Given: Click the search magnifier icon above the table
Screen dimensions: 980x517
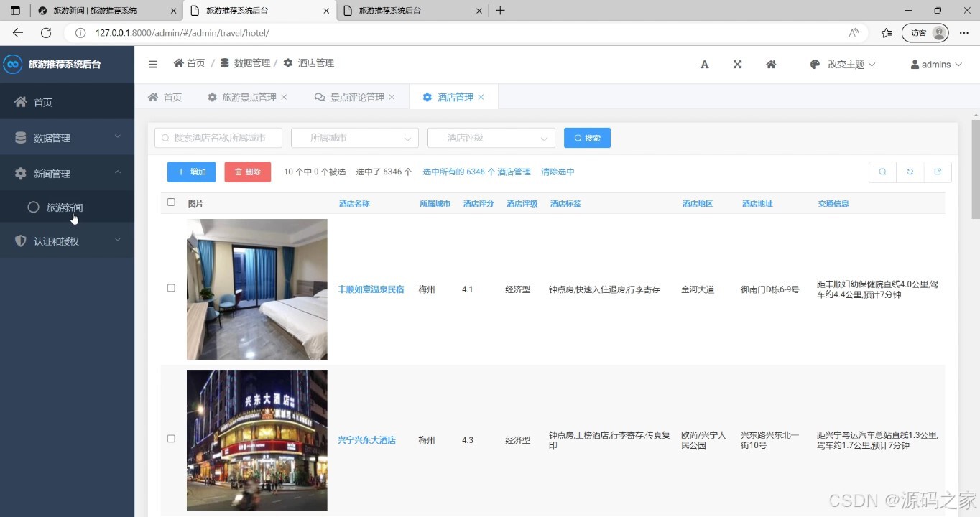Looking at the screenshot, I should [882, 172].
